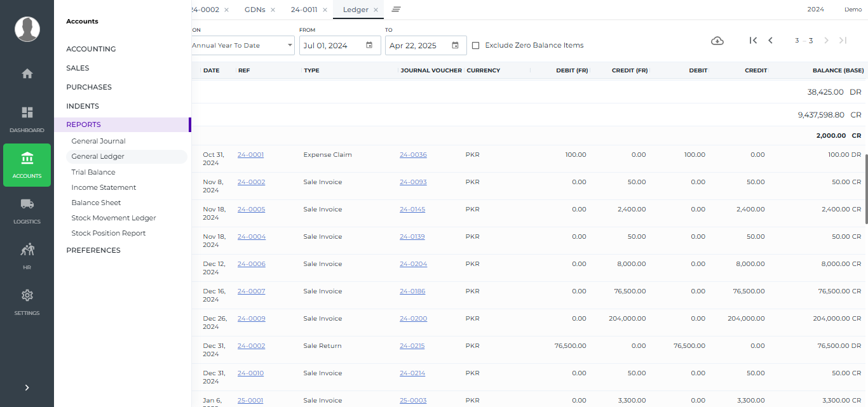
Task: Sort by JOURNAL VOUCHER column header
Action: coord(431,70)
